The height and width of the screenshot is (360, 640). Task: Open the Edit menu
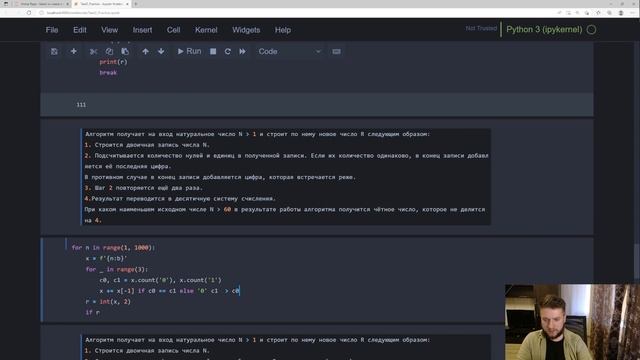[x=80, y=30]
